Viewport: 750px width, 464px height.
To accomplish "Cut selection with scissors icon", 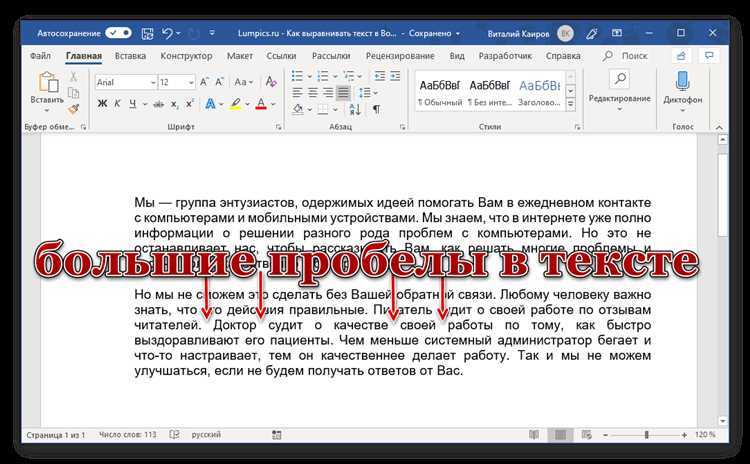I will [x=73, y=77].
